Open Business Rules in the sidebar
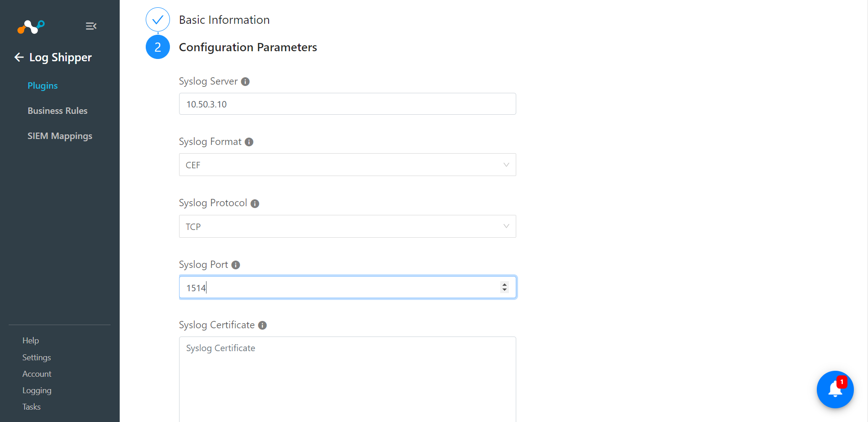This screenshot has width=868, height=422. click(x=58, y=111)
